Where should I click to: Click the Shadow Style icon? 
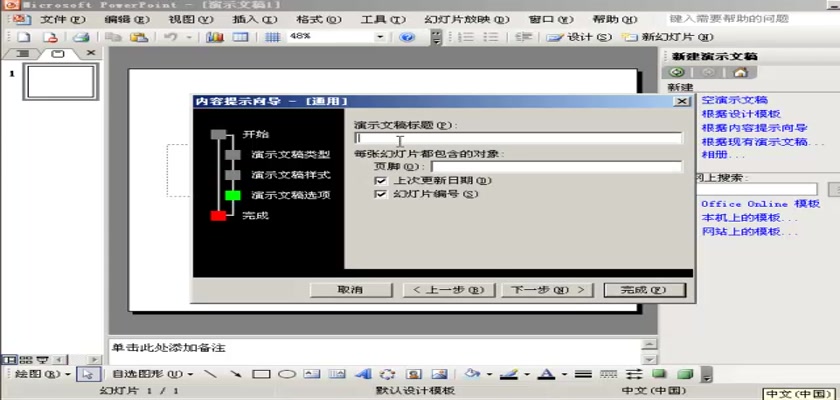tap(659, 374)
